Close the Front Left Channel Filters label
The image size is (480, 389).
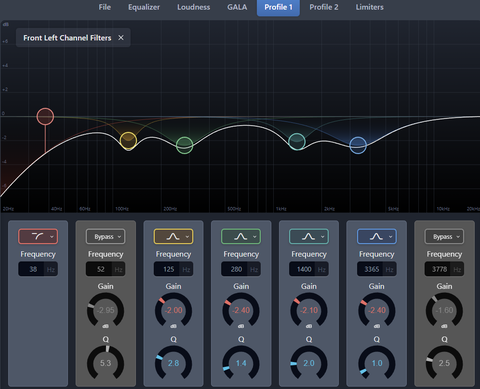click(121, 38)
